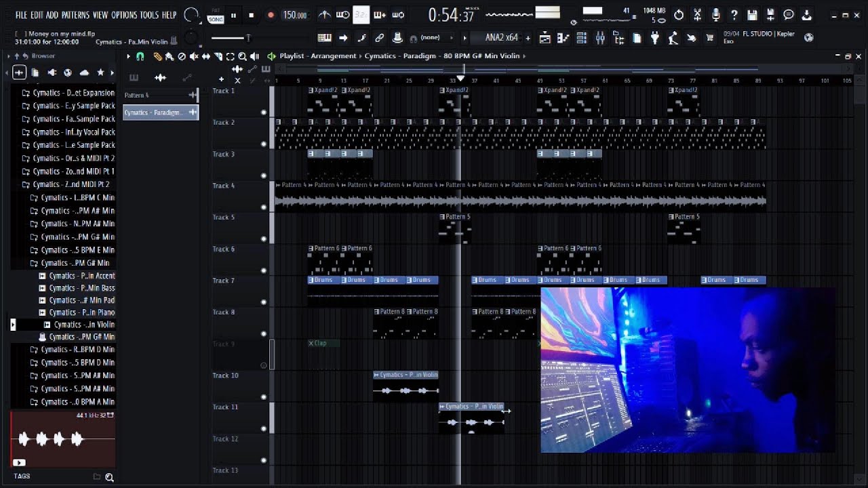Click the tempo field showing 150
This screenshot has width=868, height=488.
(x=294, y=15)
